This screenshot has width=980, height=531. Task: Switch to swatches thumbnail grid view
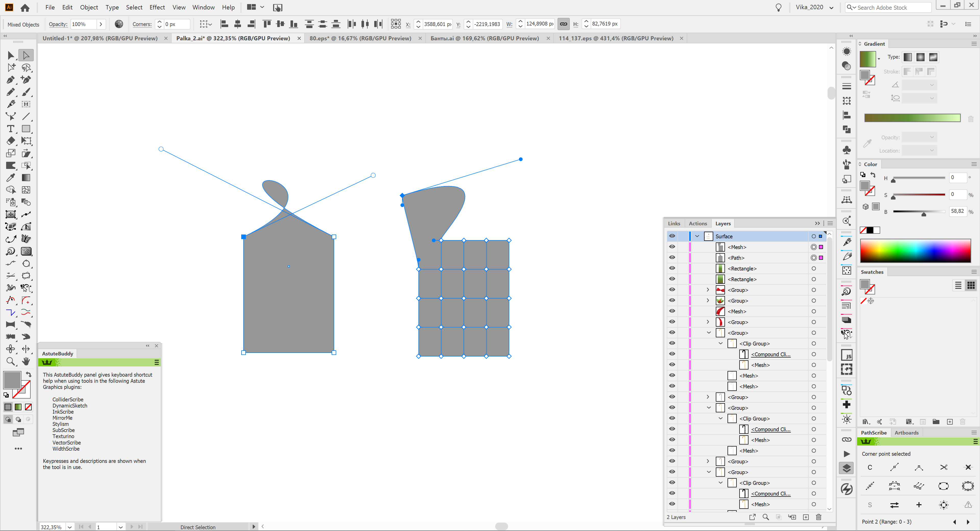[x=971, y=285]
